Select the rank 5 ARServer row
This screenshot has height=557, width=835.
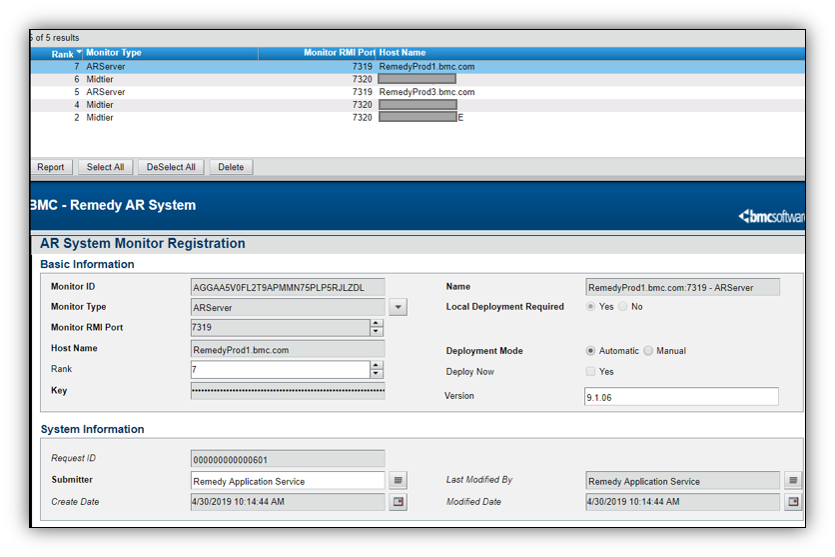point(418,92)
